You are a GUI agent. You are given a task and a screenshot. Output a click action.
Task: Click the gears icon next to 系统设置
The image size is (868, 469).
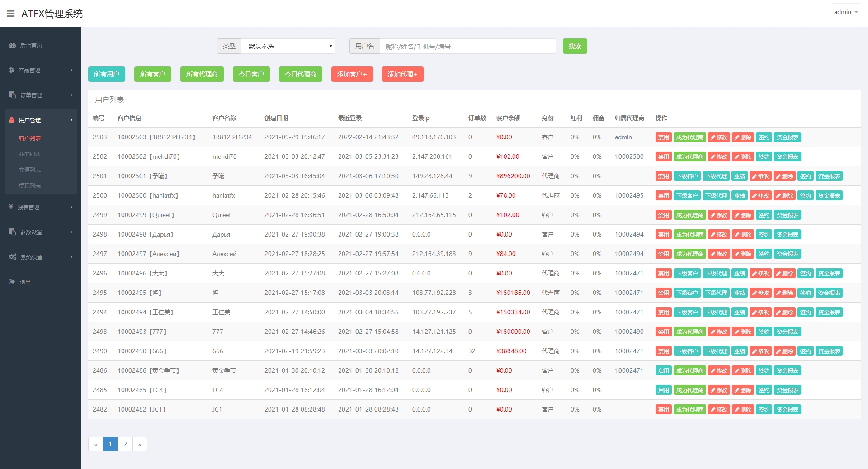click(13, 257)
